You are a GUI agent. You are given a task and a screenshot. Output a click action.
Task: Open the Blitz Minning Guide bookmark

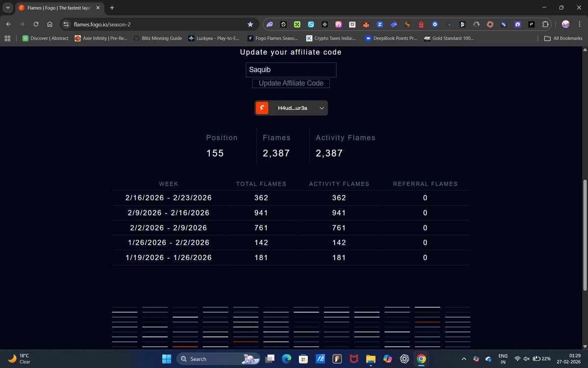pos(162,38)
